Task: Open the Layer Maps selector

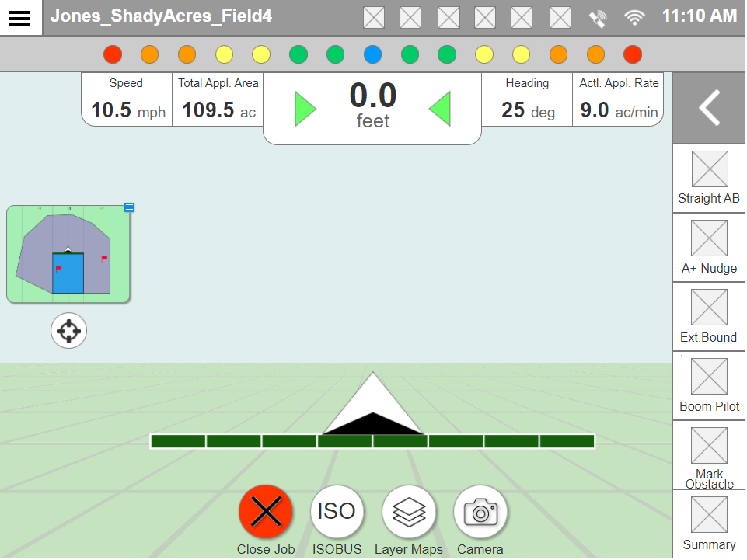Action: coord(408,511)
